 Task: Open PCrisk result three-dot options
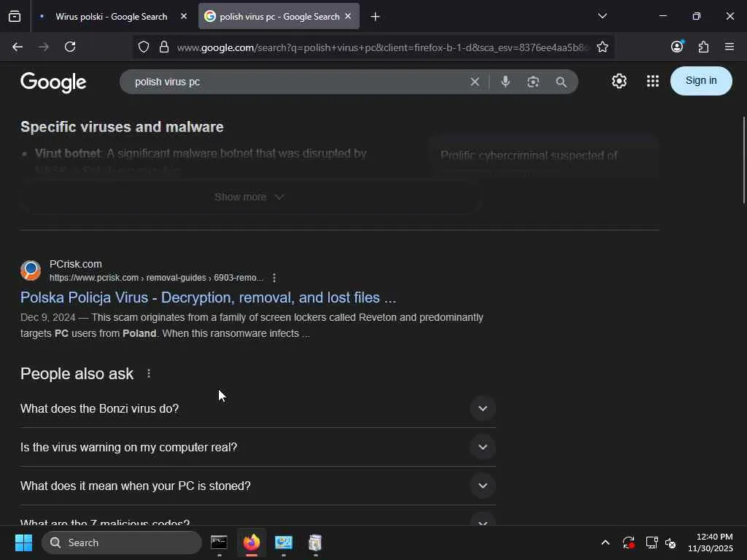coord(274,278)
